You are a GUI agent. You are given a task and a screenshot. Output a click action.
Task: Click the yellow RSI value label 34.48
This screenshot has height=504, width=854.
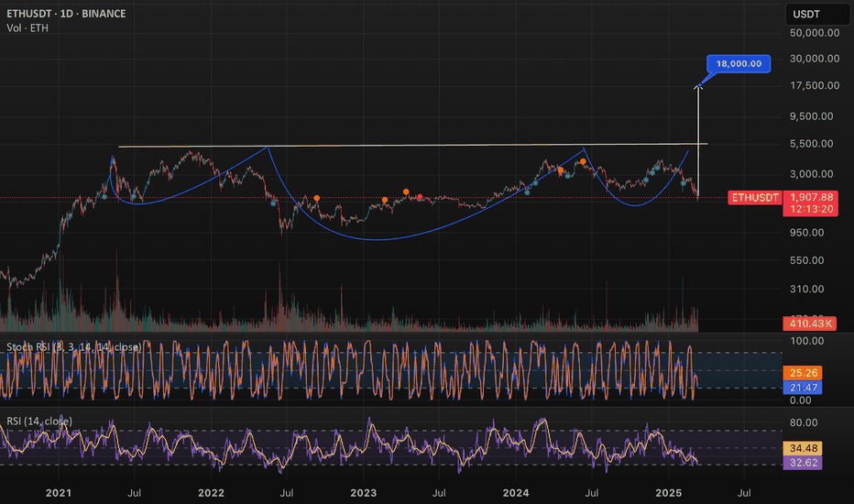803,448
